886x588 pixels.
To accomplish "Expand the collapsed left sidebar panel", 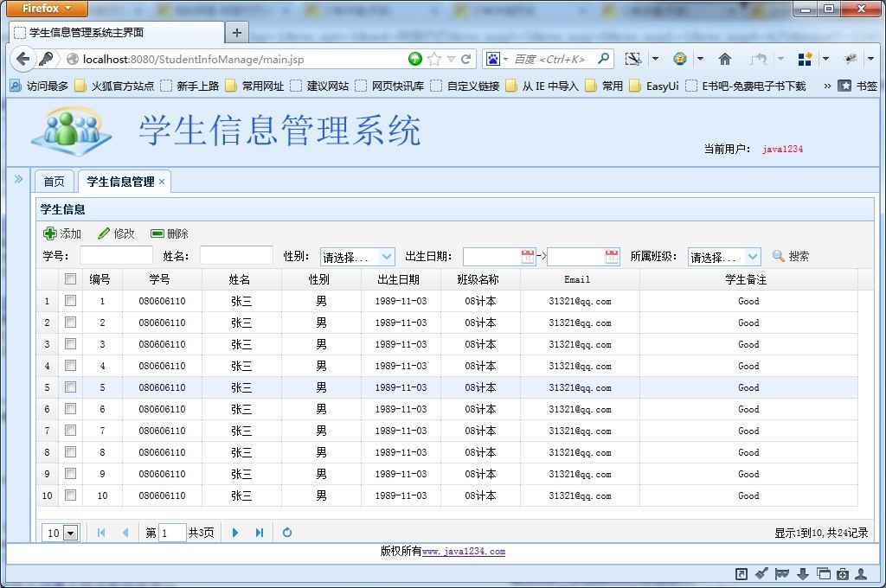I will click(x=18, y=179).
